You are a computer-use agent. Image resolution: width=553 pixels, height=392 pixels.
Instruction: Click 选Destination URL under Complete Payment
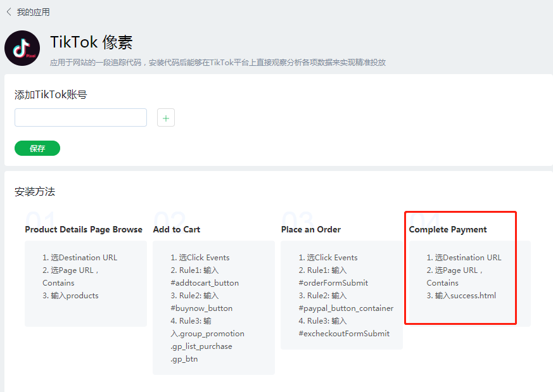tap(464, 258)
